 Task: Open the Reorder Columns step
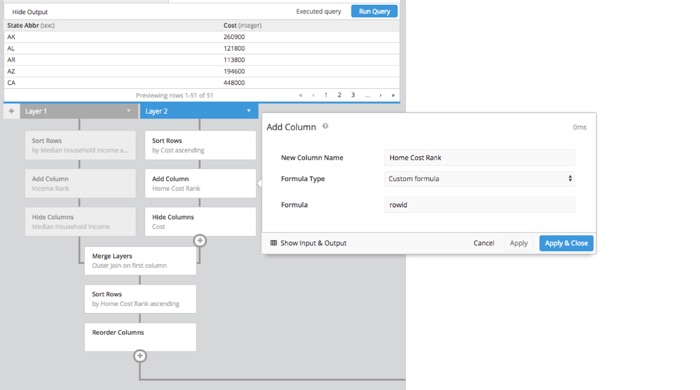140,337
